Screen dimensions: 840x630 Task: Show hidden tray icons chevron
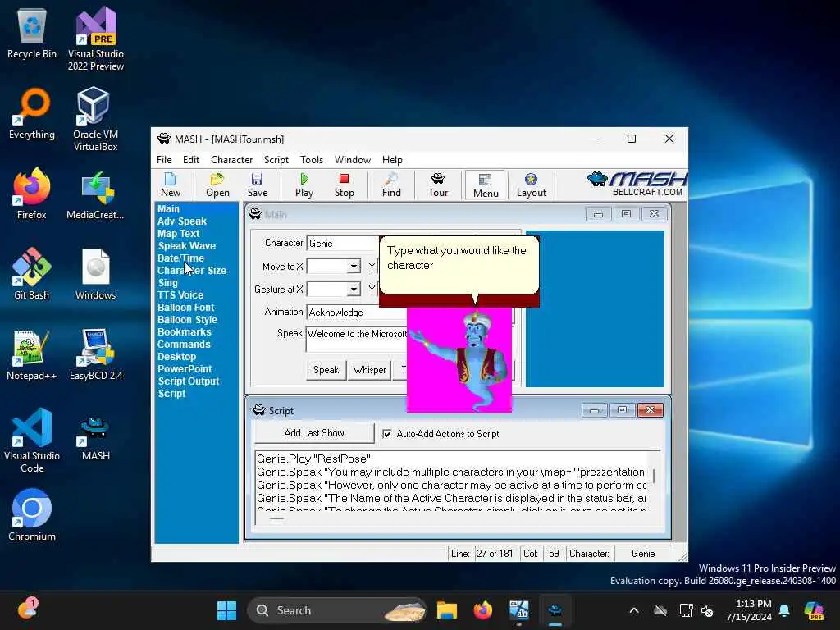[x=634, y=610]
